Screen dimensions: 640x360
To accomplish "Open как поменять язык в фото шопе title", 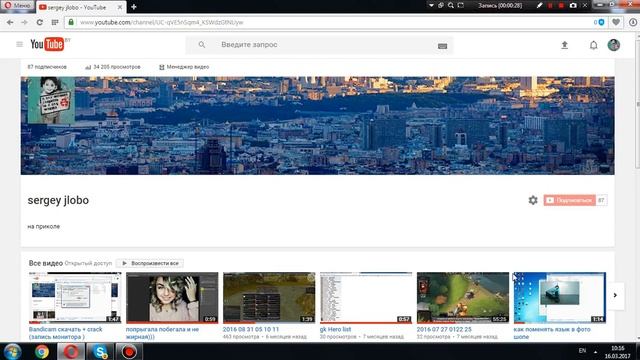I will 552,333.
